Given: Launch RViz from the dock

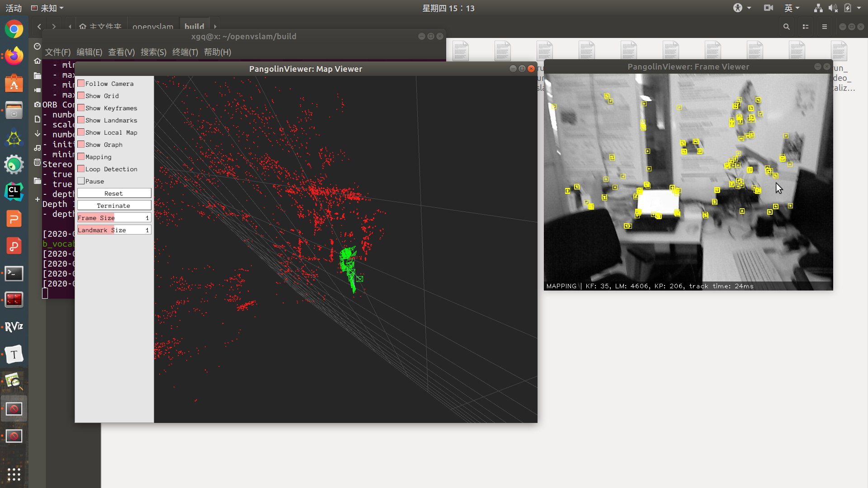Looking at the screenshot, I should [x=14, y=327].
